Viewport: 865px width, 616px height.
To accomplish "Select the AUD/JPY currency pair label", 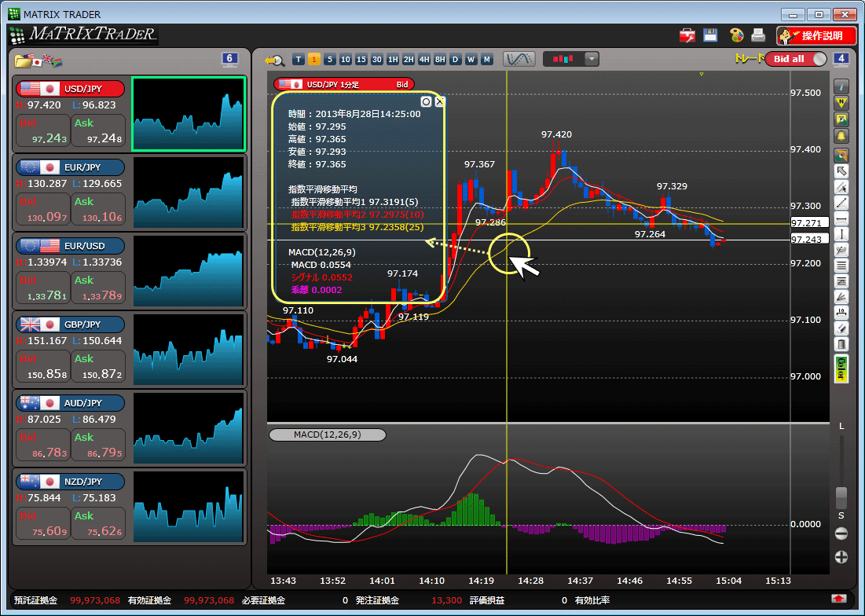I will [x=70, y=402].
